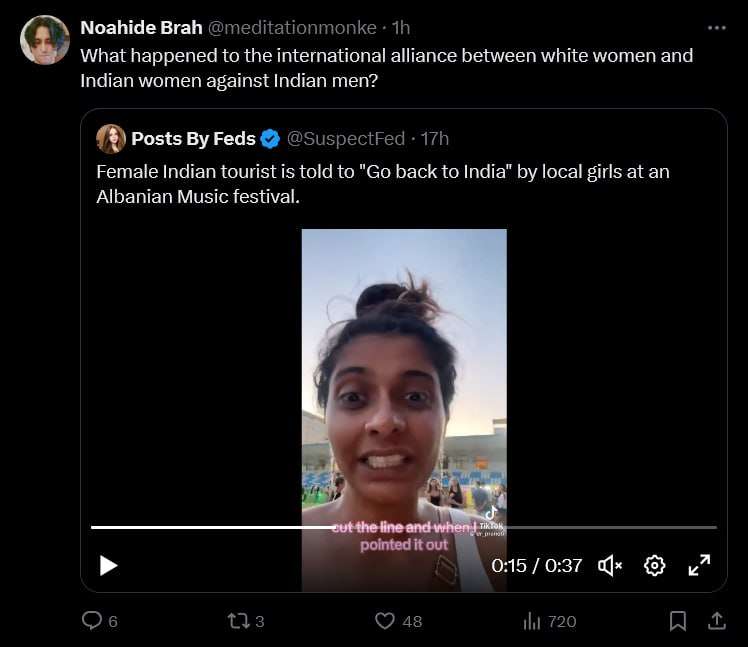Open Noahide Brah profile name
The height and width of the screenshot is (647, 748).
click(x=141, y=27)
